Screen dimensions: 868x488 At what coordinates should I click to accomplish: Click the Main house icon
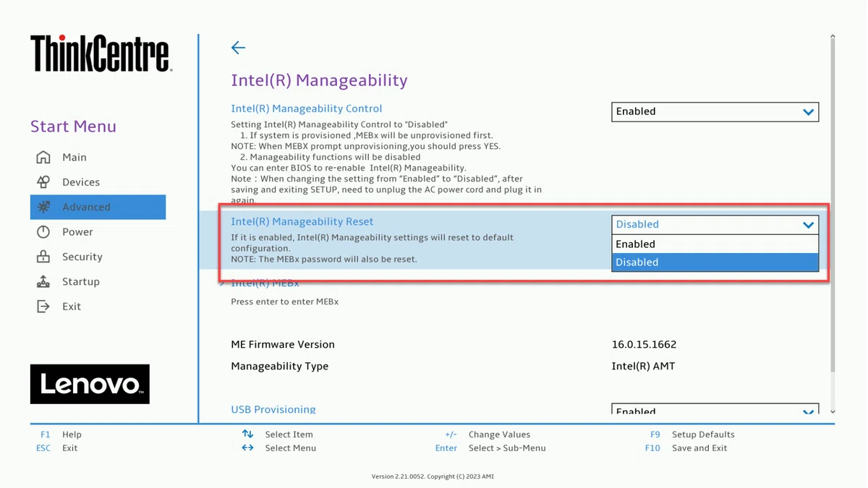point(43,157)
